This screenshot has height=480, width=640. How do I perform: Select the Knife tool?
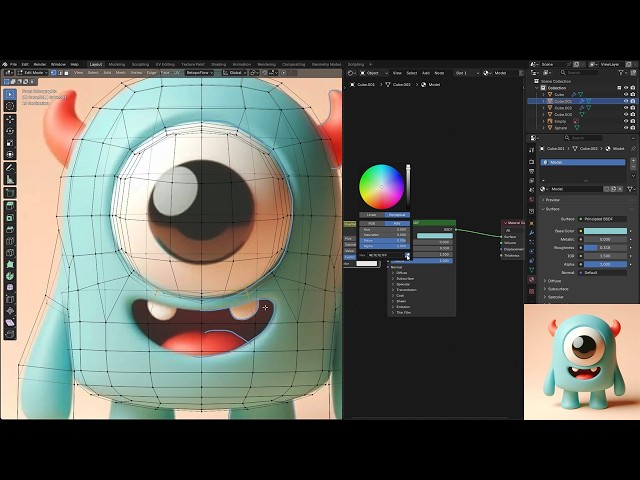coord(10,253)
